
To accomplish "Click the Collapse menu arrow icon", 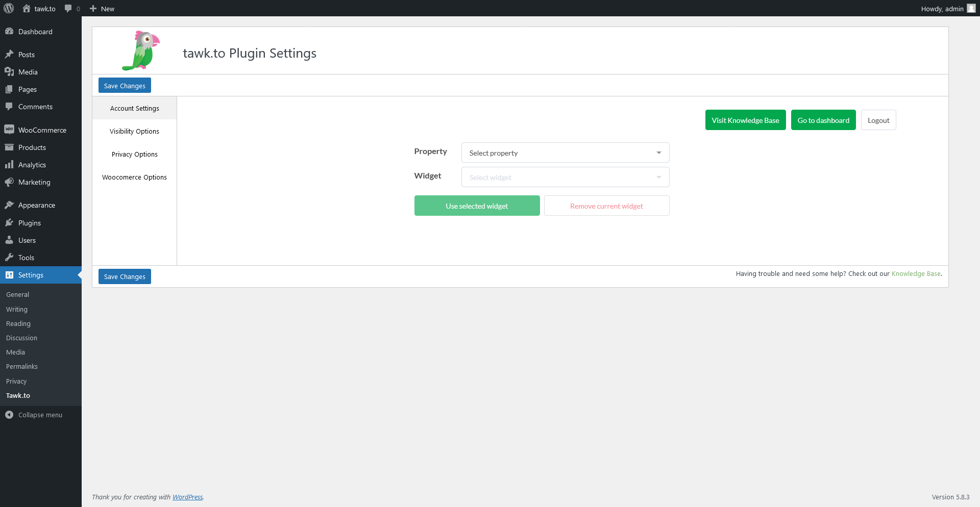I will click(9, 415).
